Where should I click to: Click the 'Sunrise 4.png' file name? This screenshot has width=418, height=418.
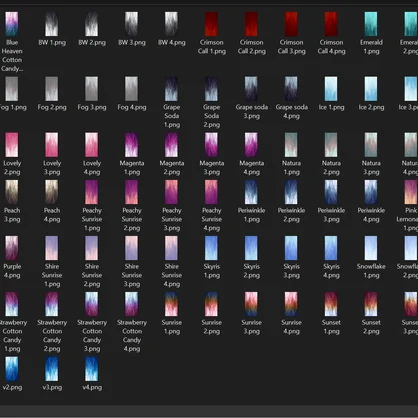point(291,327)
